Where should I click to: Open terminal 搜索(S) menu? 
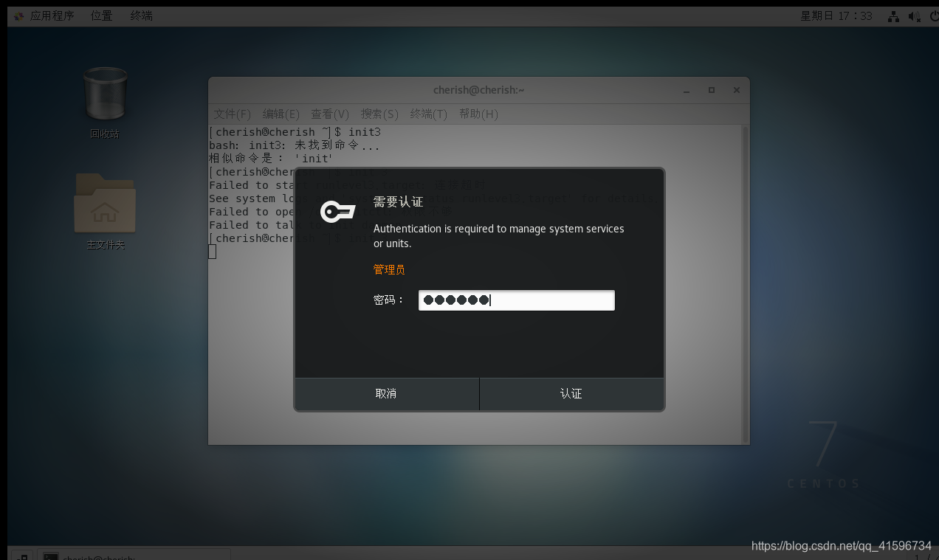379,114
